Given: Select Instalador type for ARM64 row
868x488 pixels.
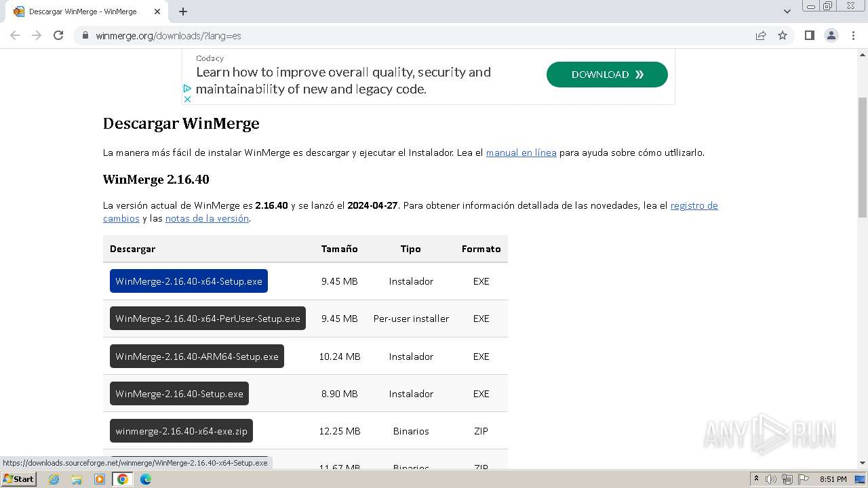Looking at the screenshot, I should click(411, 357).
